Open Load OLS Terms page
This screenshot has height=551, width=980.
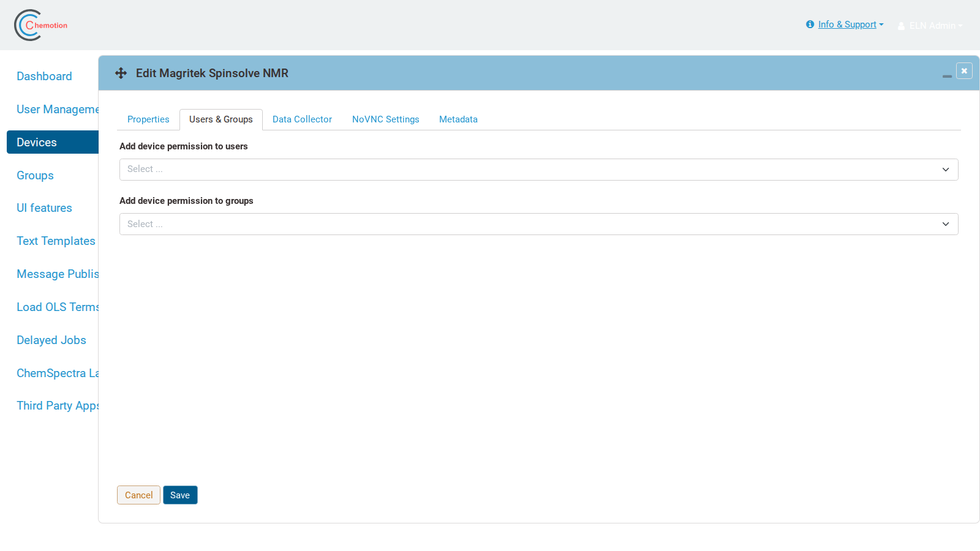pyautogui.click(x=58, y=307)
